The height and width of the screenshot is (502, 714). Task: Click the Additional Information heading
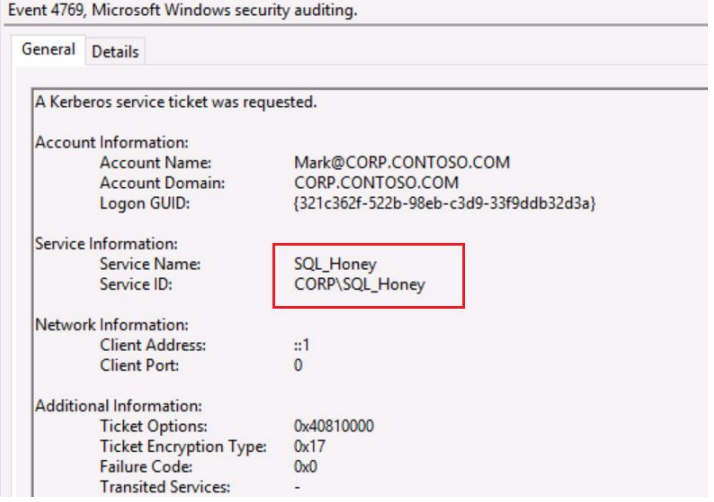click(x=119, y=406)
